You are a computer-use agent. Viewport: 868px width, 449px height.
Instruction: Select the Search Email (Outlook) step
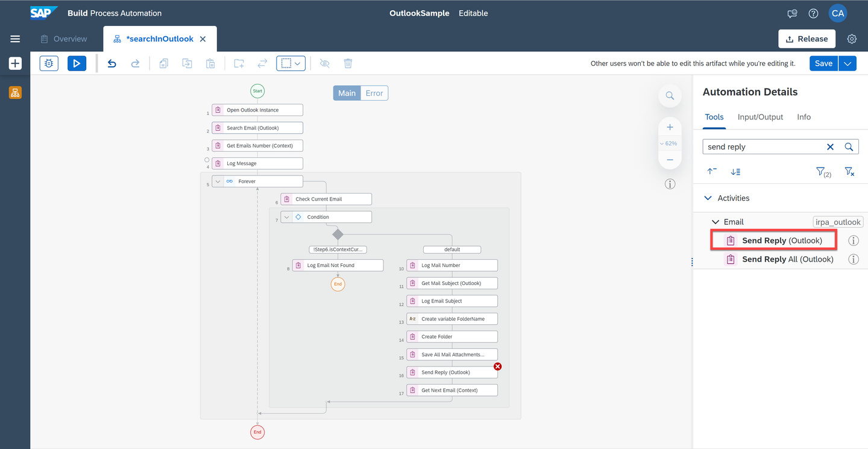[x=257, y=128]
